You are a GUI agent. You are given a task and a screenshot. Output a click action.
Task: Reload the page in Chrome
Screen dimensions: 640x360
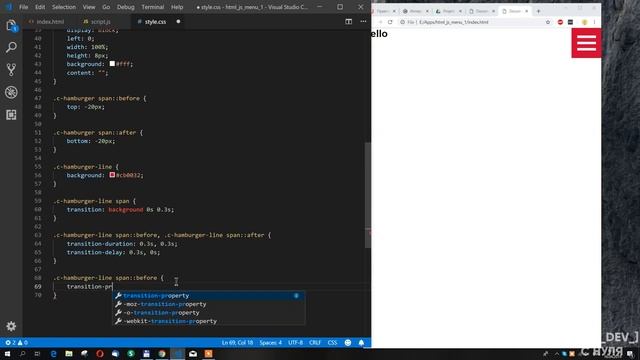tap(390, 22)
